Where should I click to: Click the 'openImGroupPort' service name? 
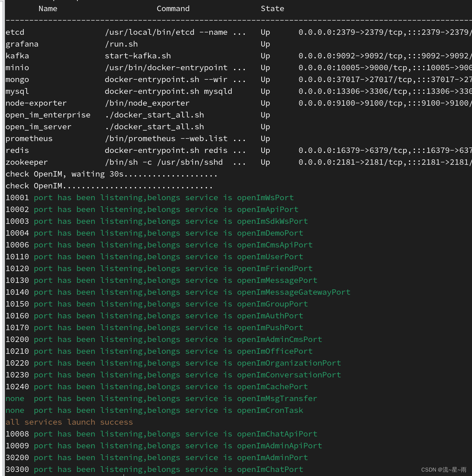(272, 304)
